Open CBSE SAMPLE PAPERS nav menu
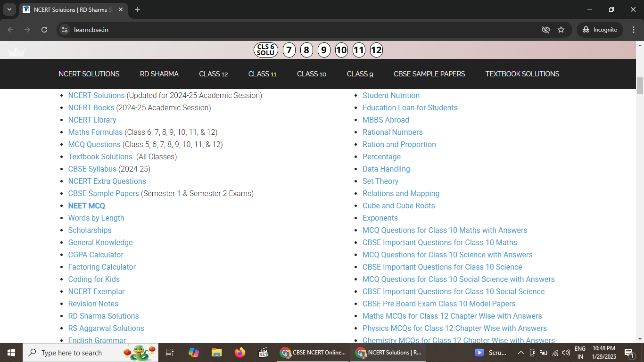Image resolution: width=644 pixels, height=362 pixels. (429, 74)
